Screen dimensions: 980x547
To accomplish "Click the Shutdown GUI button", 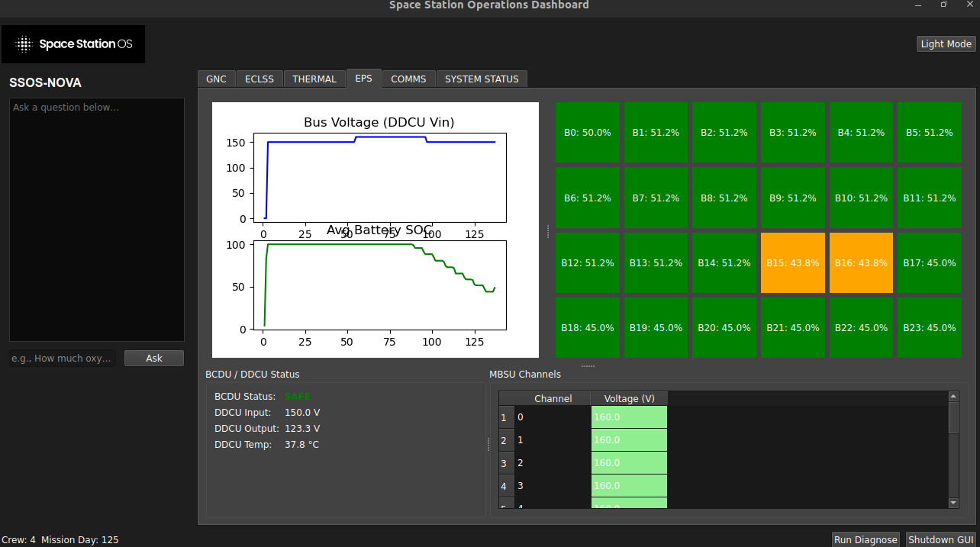I will (x=940, y=539).
